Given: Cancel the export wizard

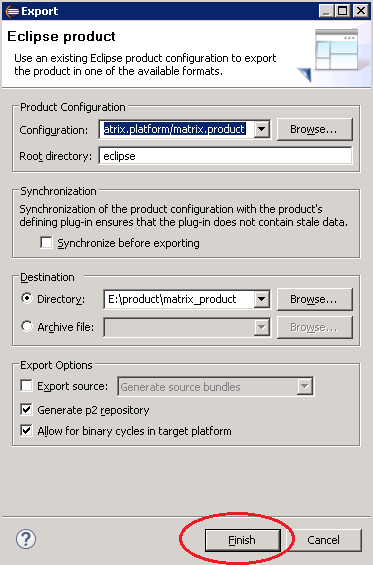Looking at the screenshot, I should coord(323,540).
